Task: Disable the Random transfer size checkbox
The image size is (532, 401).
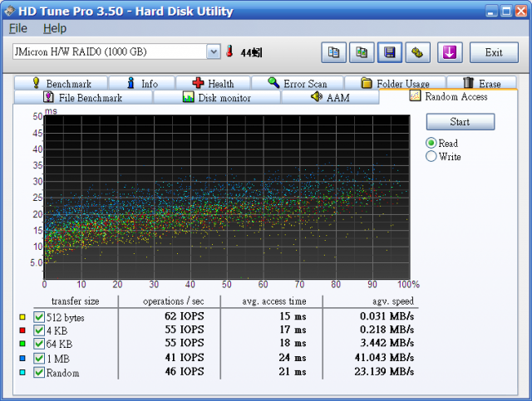Action: (x=39, y=372)
